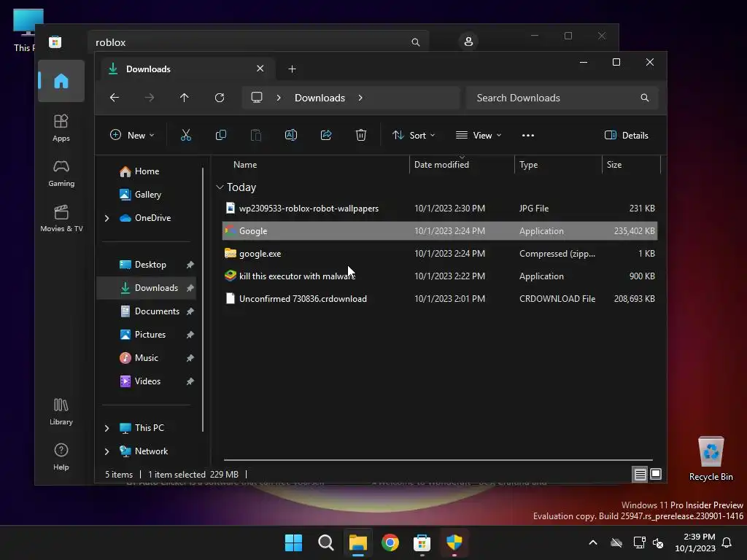The image size is (747, 560).
Task: Click taskbar Search magnifier icon
Action: pyautogui.click(x=326, y=542)
